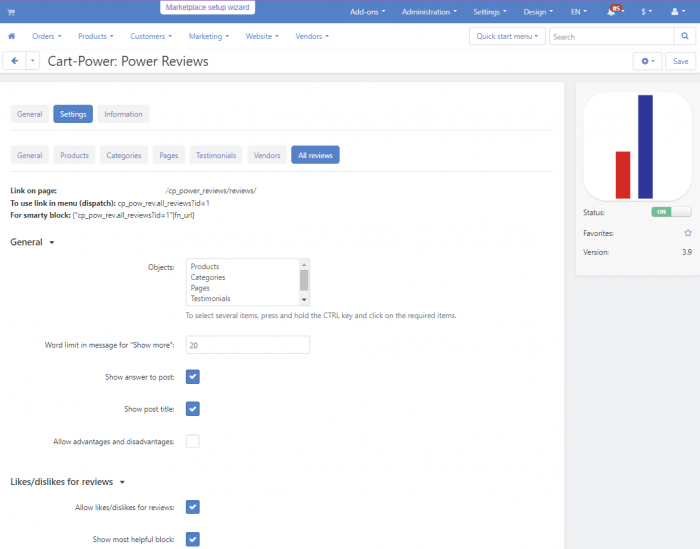
Task: Open the Administration dropdown menu
Action: click(x=429, y=12)
